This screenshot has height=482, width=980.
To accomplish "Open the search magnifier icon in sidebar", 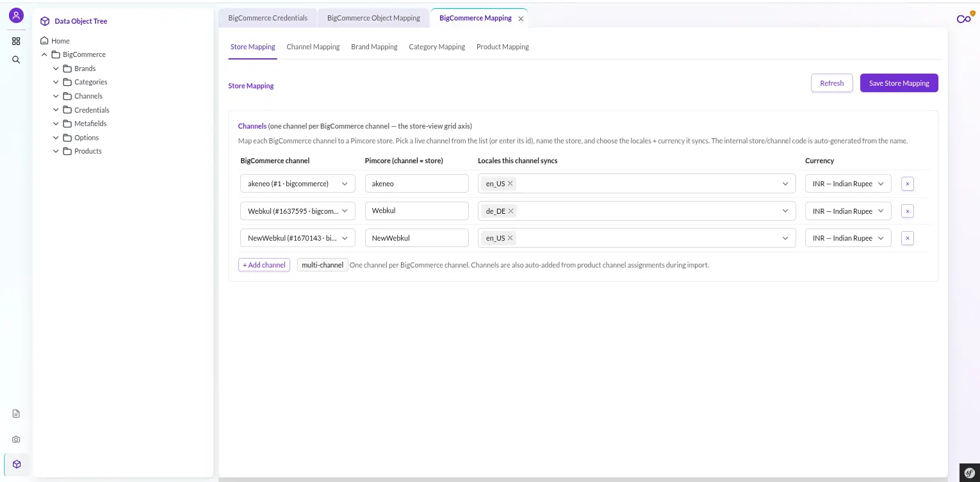I will point(16,60).
